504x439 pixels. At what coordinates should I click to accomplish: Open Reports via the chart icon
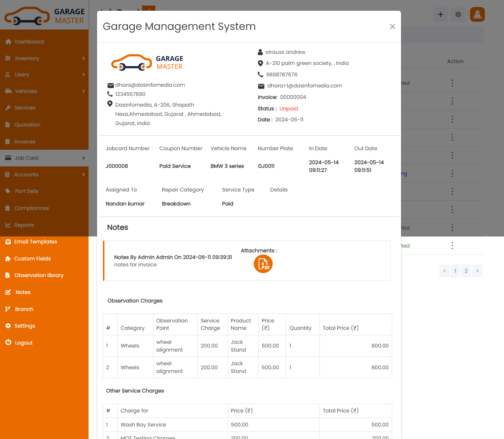click(8, 225)
